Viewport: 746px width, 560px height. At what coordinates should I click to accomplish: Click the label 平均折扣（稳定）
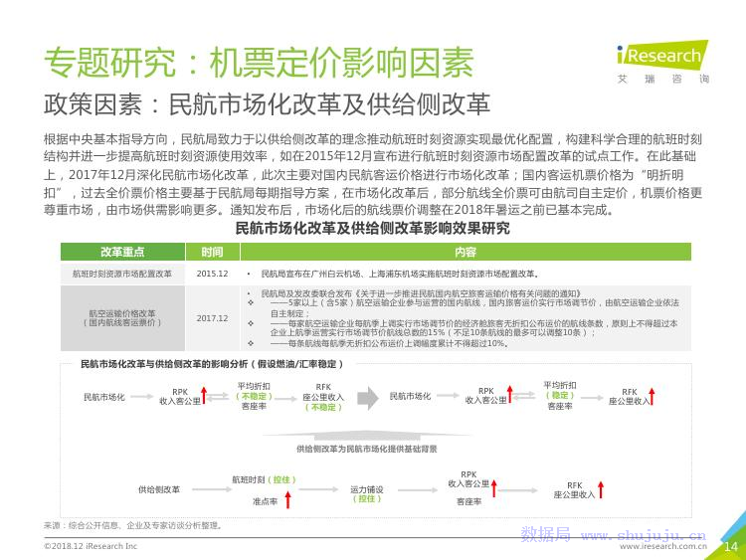point(560,390)
